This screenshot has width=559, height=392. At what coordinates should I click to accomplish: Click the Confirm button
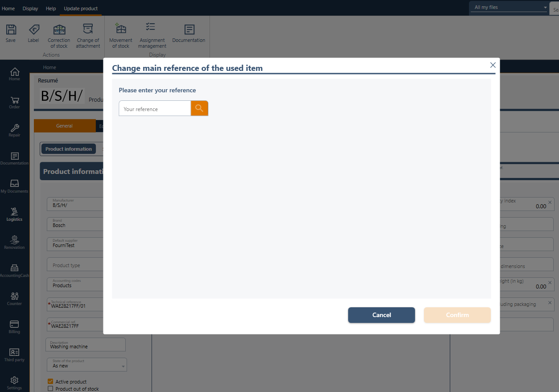click(x=457, y=315)
